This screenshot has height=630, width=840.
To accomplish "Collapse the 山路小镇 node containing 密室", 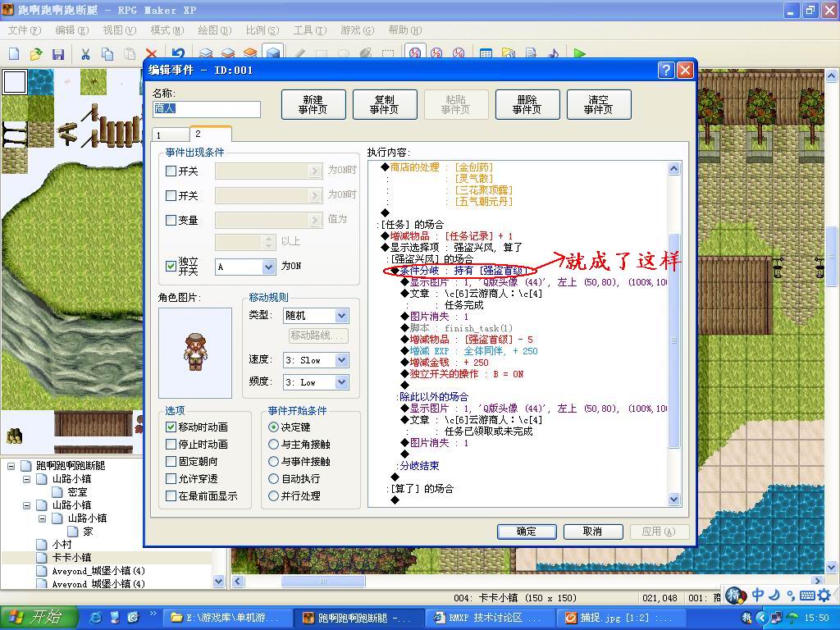I will tap(27, 479).
